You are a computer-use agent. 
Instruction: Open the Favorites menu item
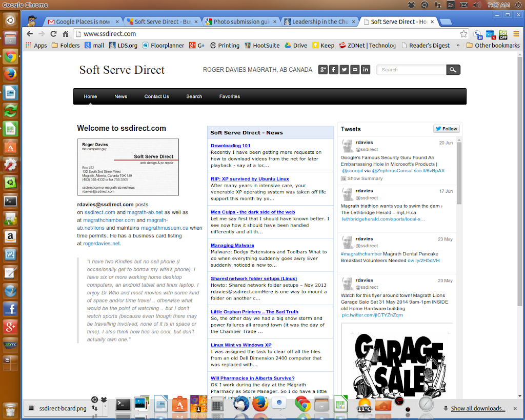(230, 96)
